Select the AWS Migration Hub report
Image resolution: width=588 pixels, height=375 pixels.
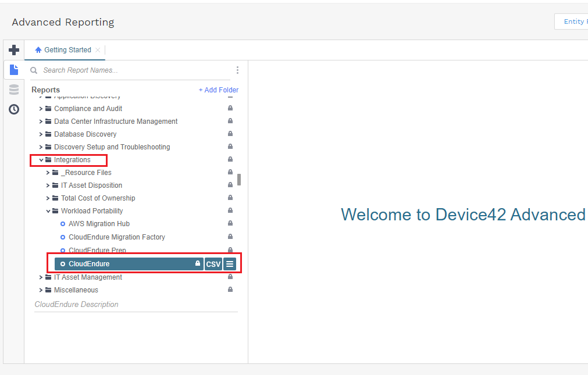99,224
